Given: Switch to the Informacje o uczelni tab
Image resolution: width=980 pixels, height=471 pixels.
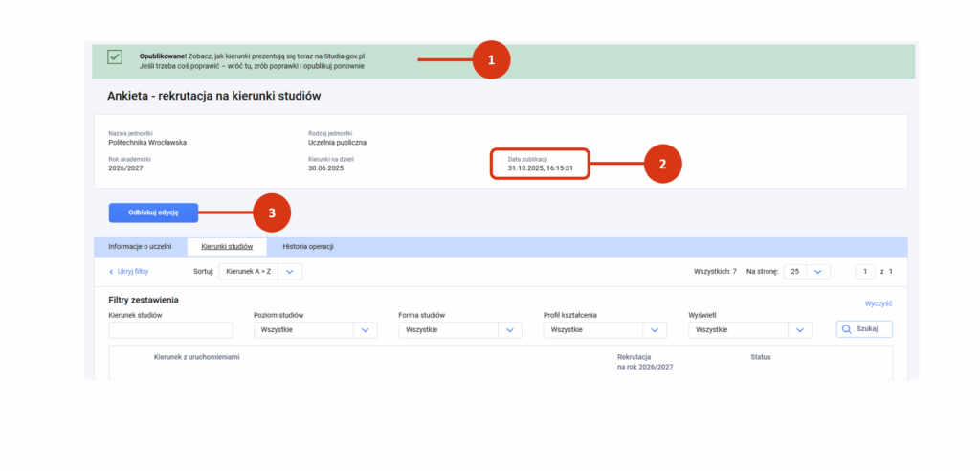Looking at the screenshot, I should coord(140,247).
